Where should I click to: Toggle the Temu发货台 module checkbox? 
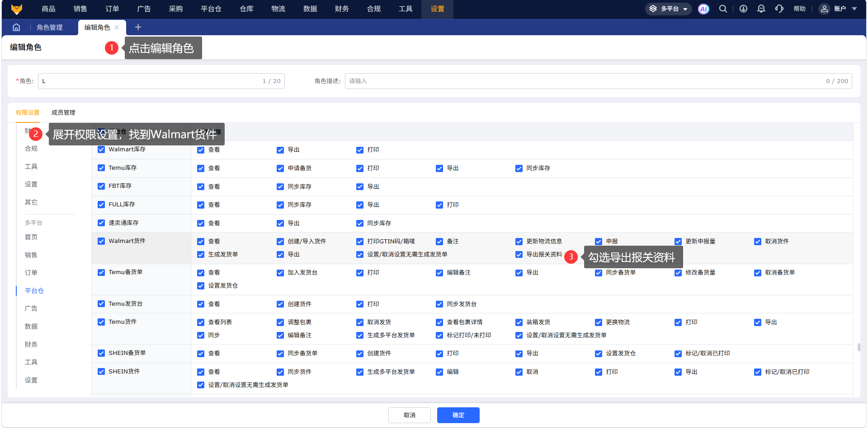coord(101,304)
